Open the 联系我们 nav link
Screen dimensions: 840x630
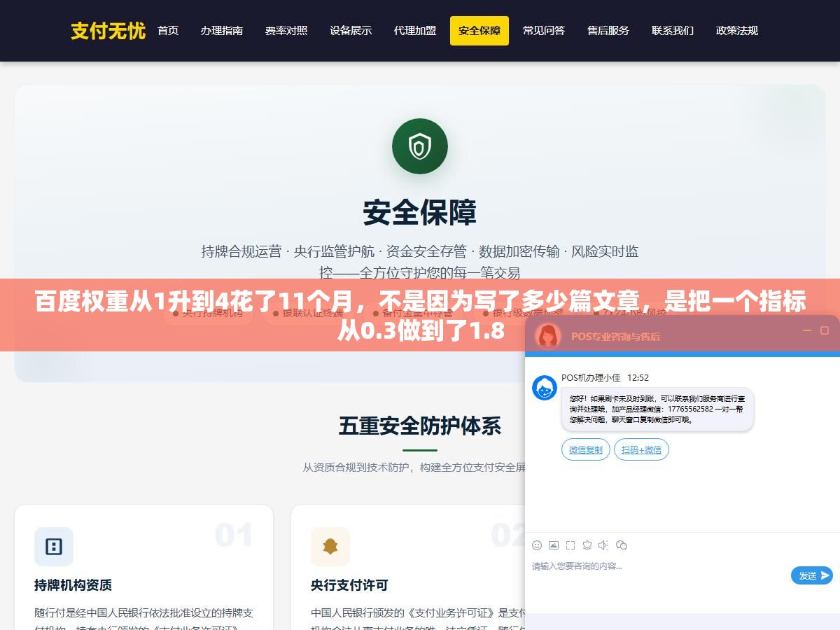[x=673, y=31]
